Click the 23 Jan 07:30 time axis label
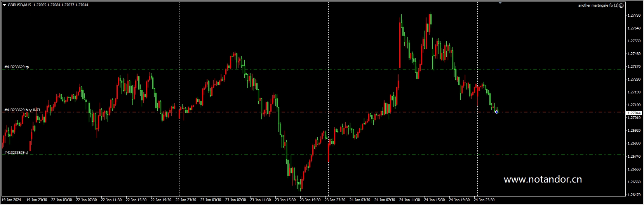This screenshot has height=205, width=644. [x=236, y=200]
